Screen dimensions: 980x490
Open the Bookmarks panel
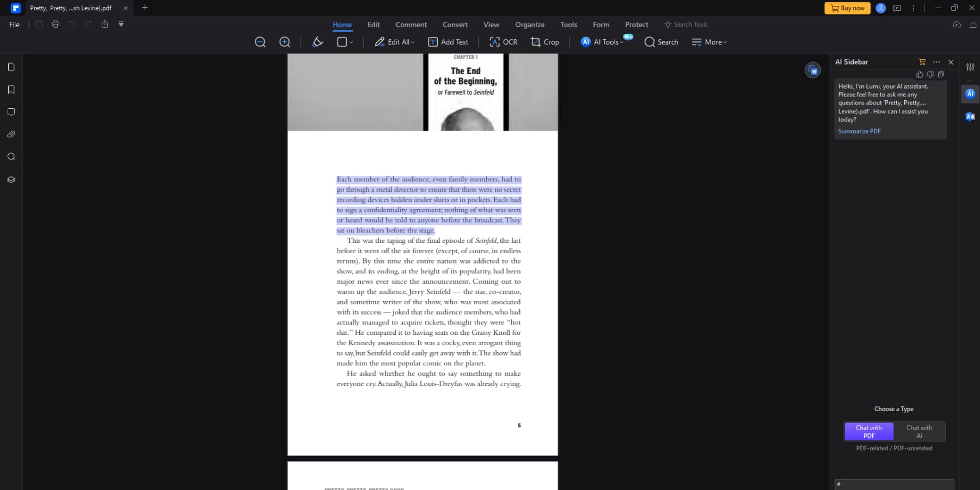[11, 89]
